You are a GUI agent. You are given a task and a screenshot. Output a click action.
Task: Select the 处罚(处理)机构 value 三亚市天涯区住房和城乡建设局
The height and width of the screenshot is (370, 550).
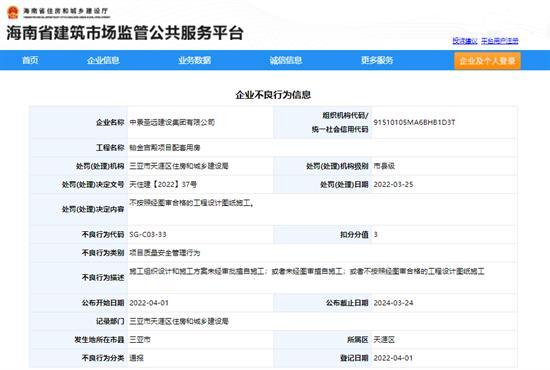(179, 166)
